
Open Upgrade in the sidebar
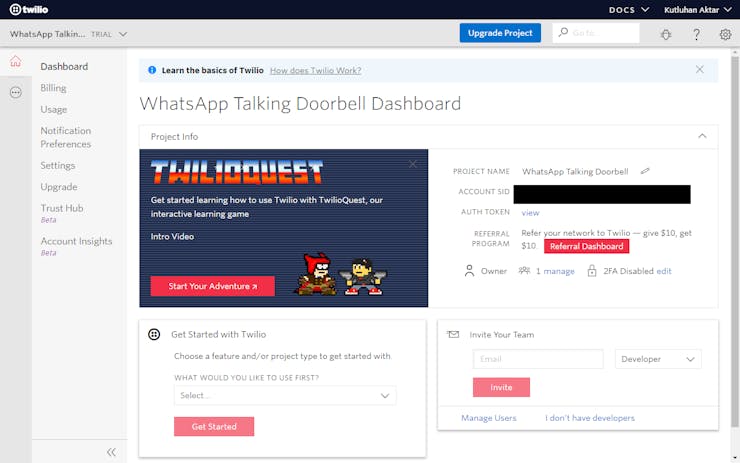coord(59,186)
